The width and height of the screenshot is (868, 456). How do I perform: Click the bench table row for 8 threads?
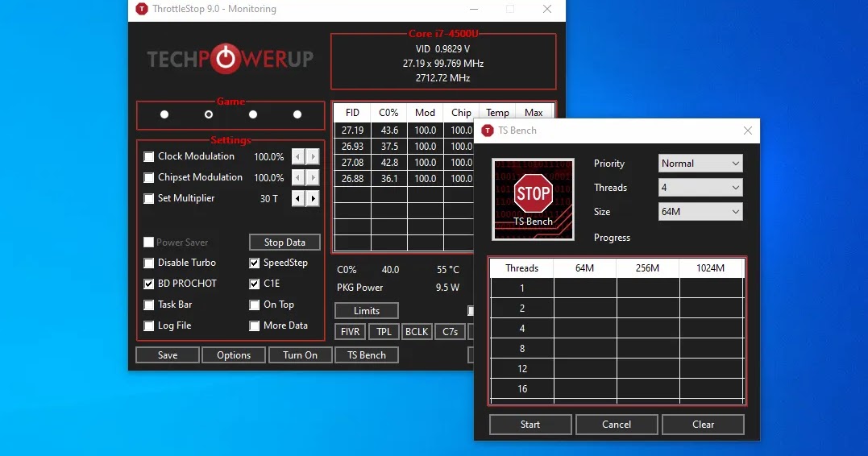[x=617, y=349]
